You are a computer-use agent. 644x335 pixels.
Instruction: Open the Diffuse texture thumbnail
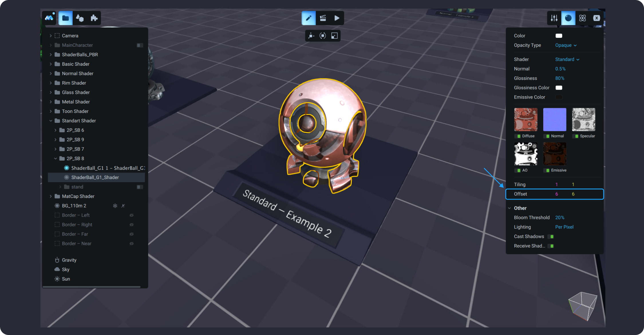pos(526,119)
